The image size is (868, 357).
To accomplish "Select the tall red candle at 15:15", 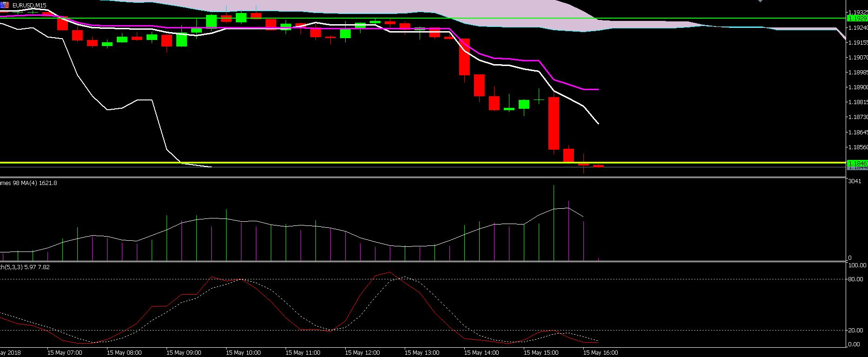I will (554, 123).
